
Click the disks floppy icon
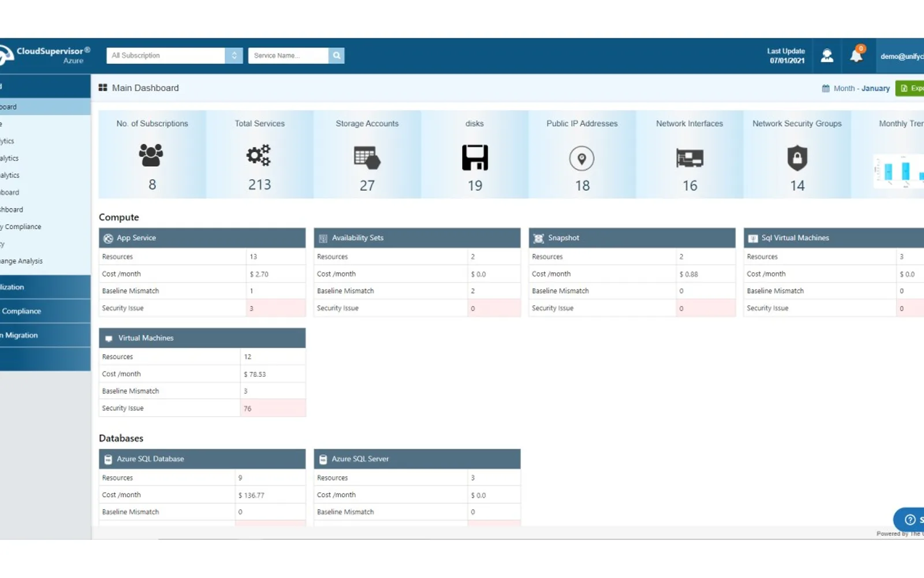(475, 157)
